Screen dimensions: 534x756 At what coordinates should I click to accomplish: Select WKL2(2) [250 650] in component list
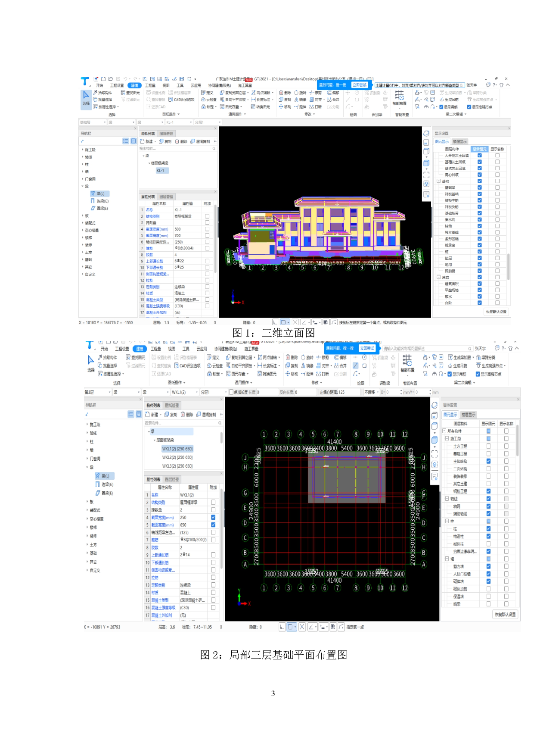pyautogui.click(x=177, y=457)
